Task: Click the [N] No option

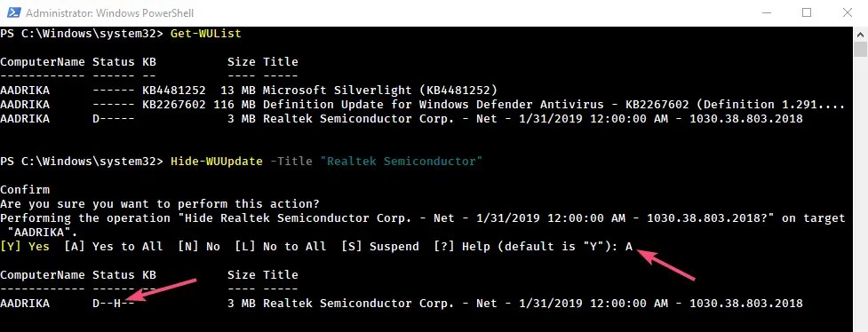Action: click(x=199, y=247)
